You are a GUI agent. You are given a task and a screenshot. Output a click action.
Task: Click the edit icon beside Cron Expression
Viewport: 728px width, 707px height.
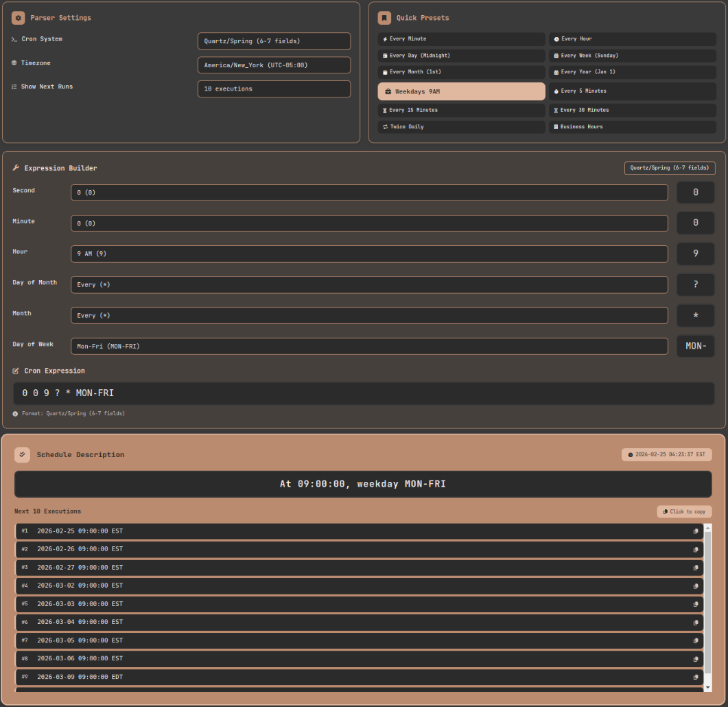16,370
